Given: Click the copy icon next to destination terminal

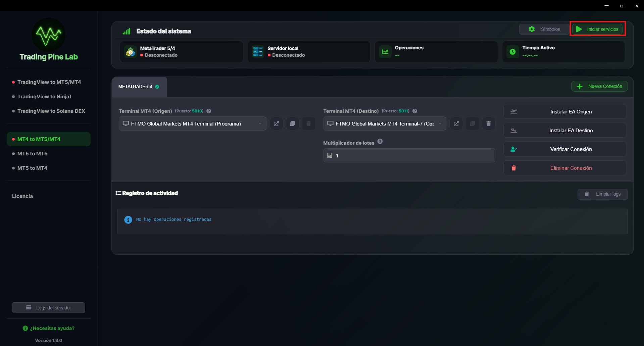Looking at the screenshot, I should pos(472,123).
